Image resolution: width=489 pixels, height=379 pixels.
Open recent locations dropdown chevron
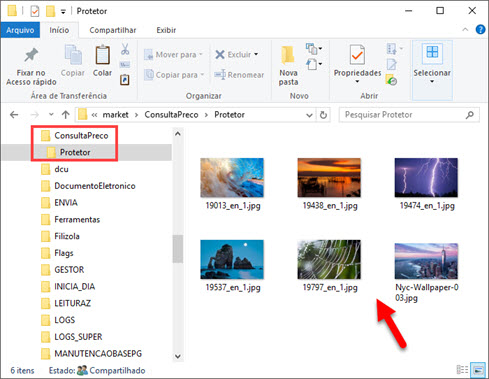point(51,115)
